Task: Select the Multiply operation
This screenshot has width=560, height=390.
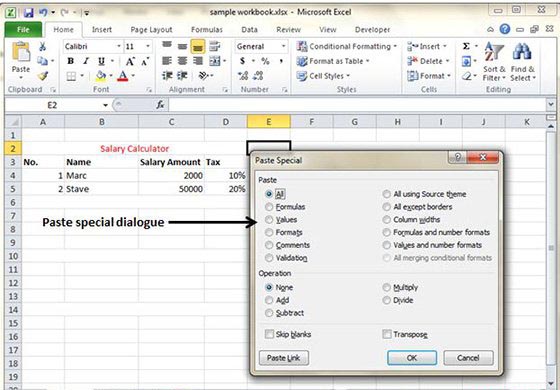Action: [x=400, y=288]
